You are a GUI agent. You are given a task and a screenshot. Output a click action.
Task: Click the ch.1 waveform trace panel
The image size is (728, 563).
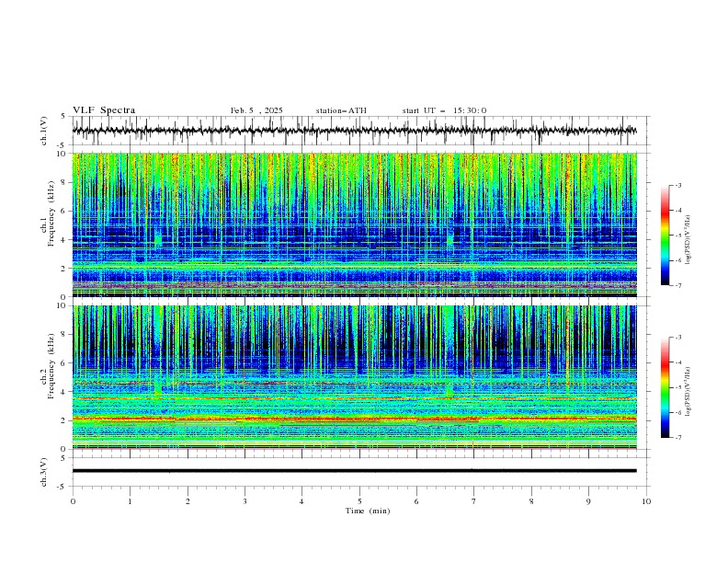click(x=360, y=131)
